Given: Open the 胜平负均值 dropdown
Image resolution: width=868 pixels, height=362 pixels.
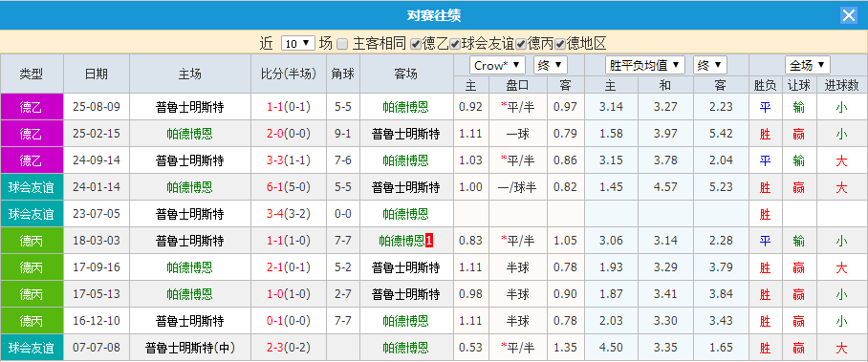Looking at the screenshot, I should click(645, 65).
